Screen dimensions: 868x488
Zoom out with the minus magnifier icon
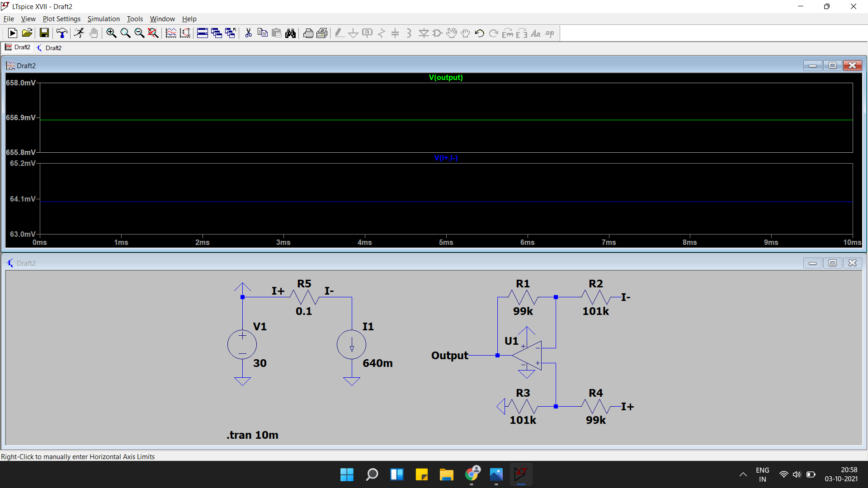[139, 33]
